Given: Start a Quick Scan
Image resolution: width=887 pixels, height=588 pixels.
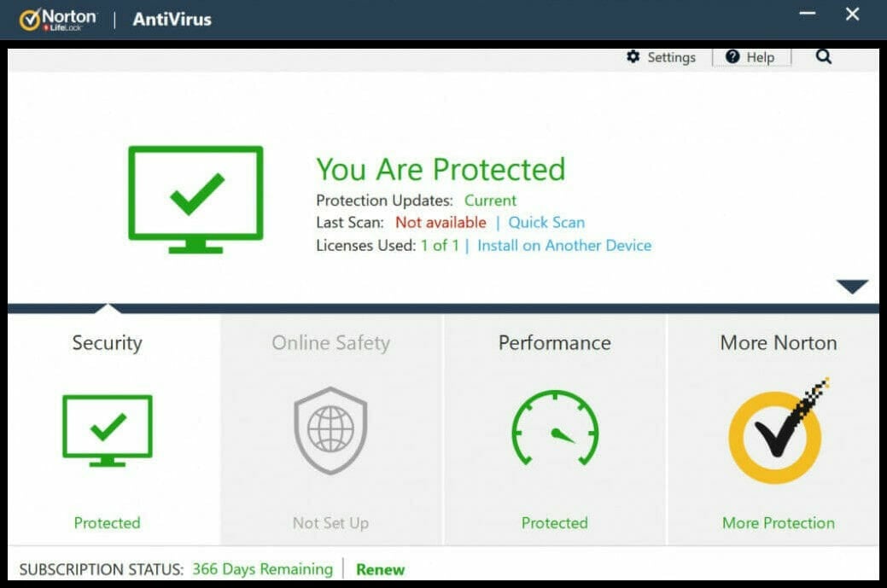Looking at the screenshot, I should [546, 223].
